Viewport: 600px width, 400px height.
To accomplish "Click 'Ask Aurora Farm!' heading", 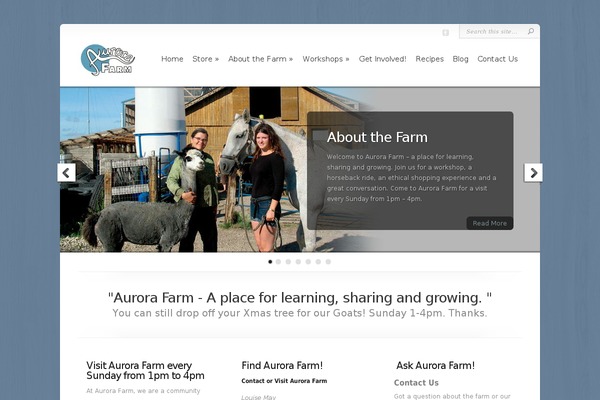I will (x=435, y=366).
